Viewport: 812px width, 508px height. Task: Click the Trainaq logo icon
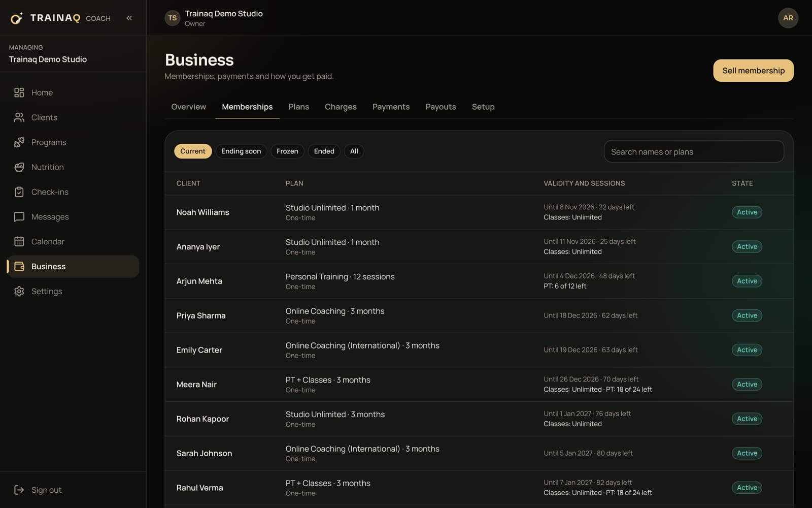(x=17, y=18)
